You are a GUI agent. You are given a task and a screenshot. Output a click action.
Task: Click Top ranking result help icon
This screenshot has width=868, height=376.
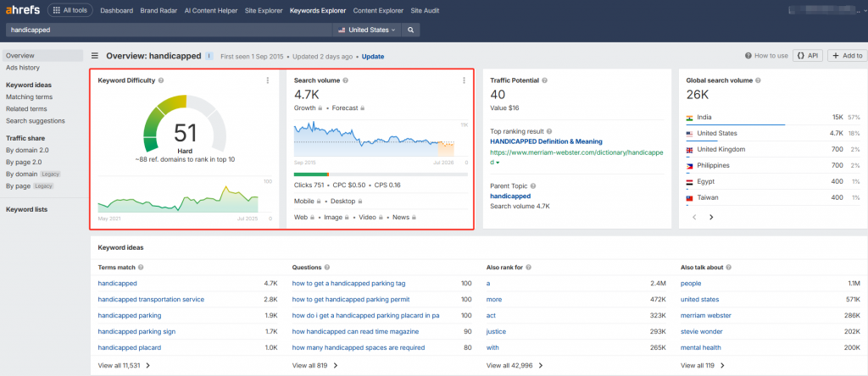coord(549,131)
